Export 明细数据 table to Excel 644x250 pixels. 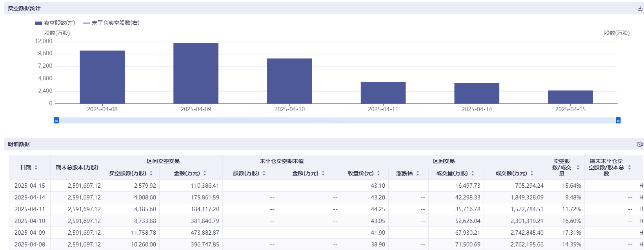click(640, 144)
